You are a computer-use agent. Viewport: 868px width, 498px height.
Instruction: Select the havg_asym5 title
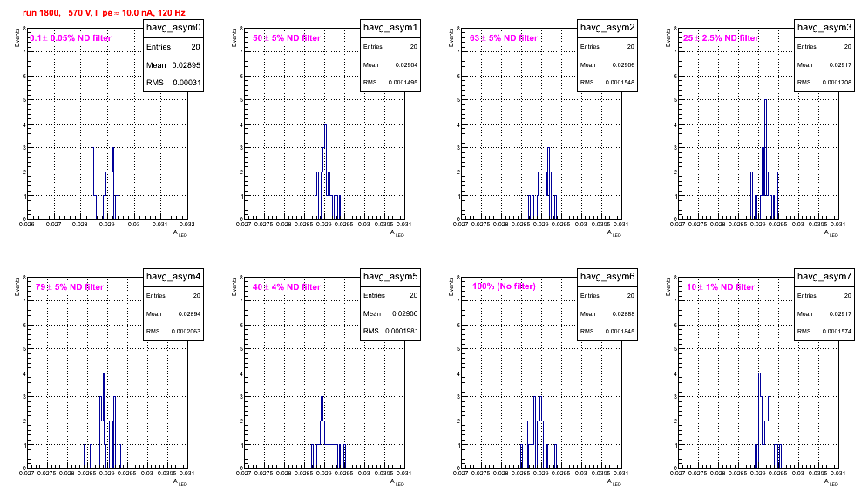point(390,277)
